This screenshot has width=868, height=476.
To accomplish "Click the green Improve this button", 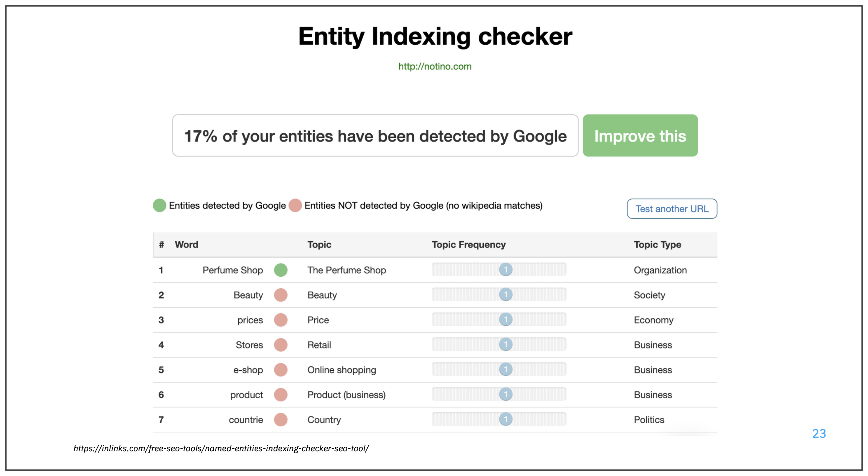I will (x=640, y=136).
